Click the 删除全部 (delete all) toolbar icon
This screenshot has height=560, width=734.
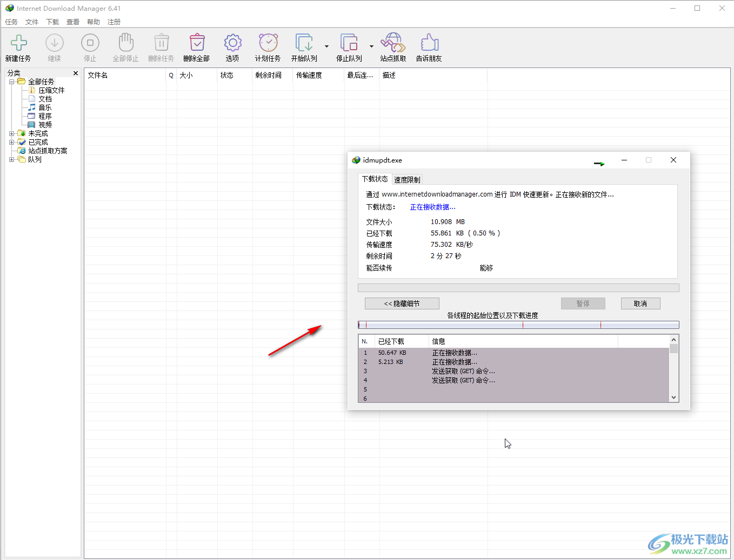pyautogui.click(x=197, y=43)
